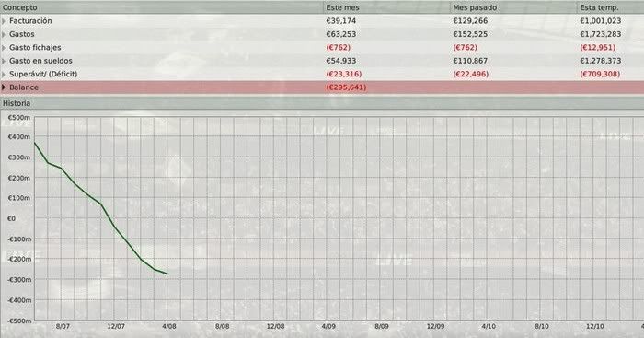Expand the Gasto fichajes row arrow
644x338 pixels.
coord(4,48)
